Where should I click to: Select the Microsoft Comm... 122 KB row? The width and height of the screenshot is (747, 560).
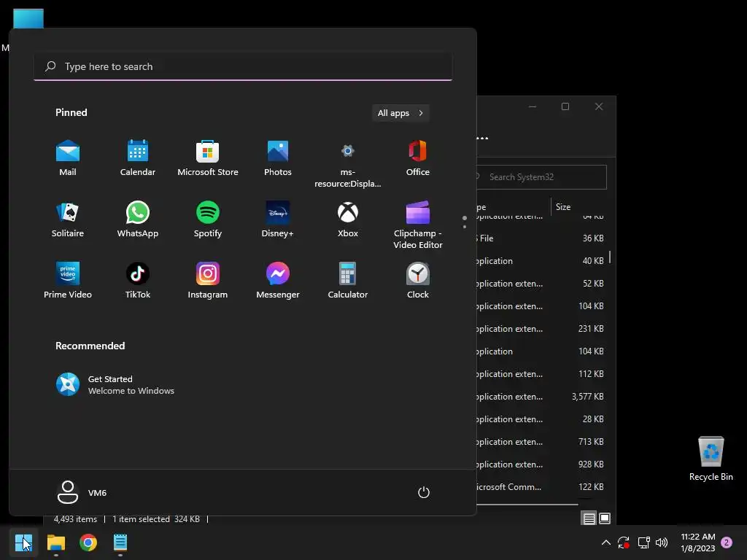(541, 486)
